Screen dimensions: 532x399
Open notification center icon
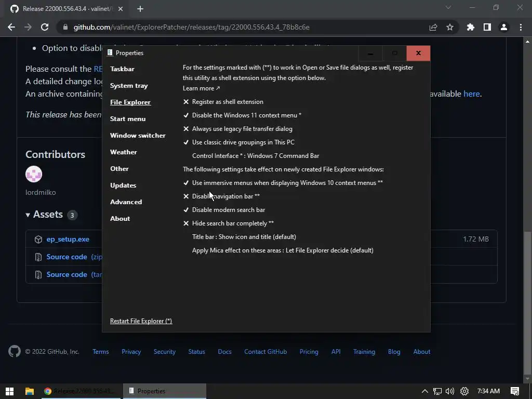(515, 391)
